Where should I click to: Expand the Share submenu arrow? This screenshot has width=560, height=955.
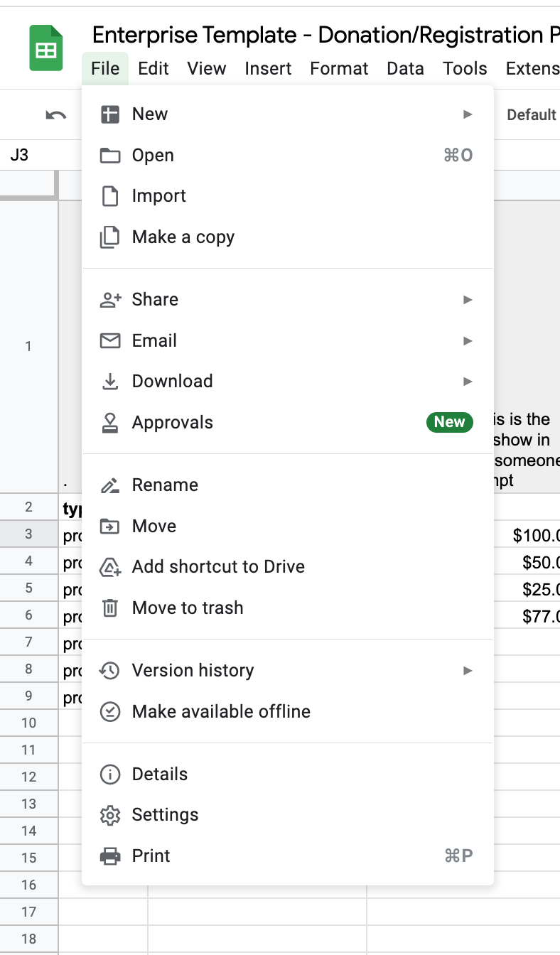468,300
